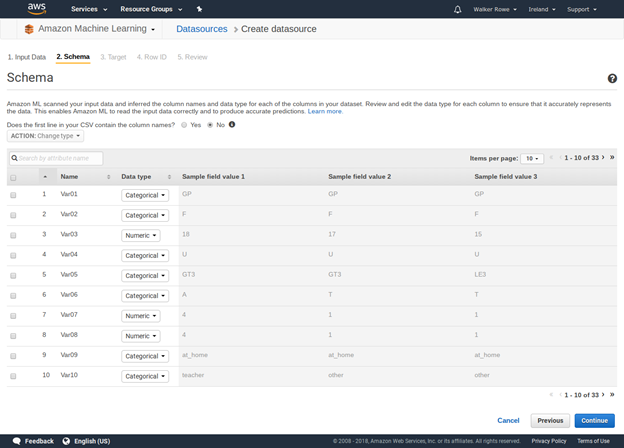Jump to last page using bottom double arrow
The width and height of the screenshot is (624, 448).
(612, 395)
